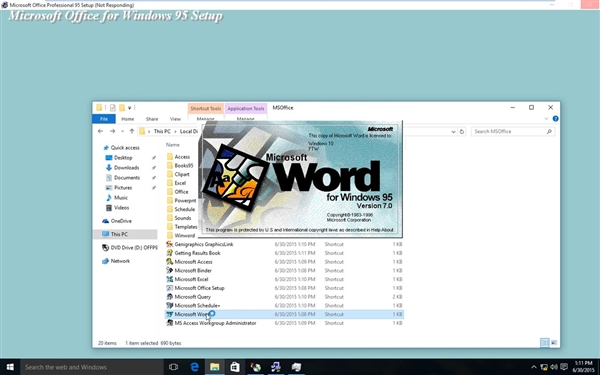Open Downloads in navigation pane
This screenshot has height=375, width=600.
[x=122, y=168]
